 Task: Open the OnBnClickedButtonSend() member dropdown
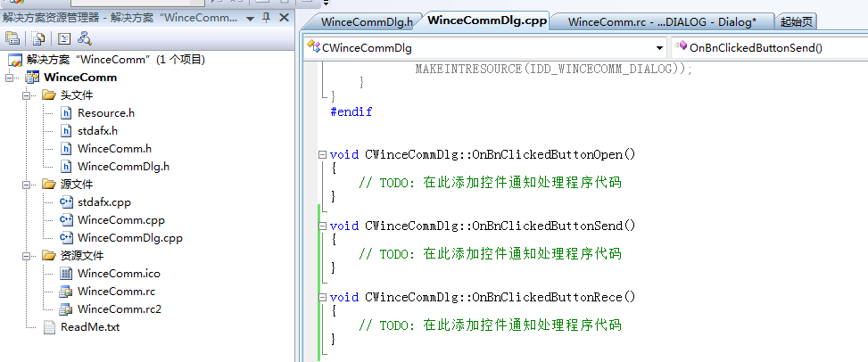coord(767,47)
